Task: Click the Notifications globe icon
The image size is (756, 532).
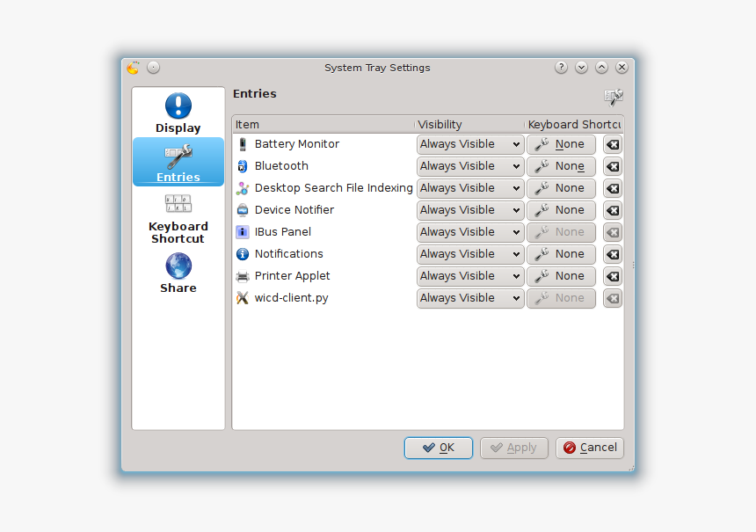Action: (243, 254)
